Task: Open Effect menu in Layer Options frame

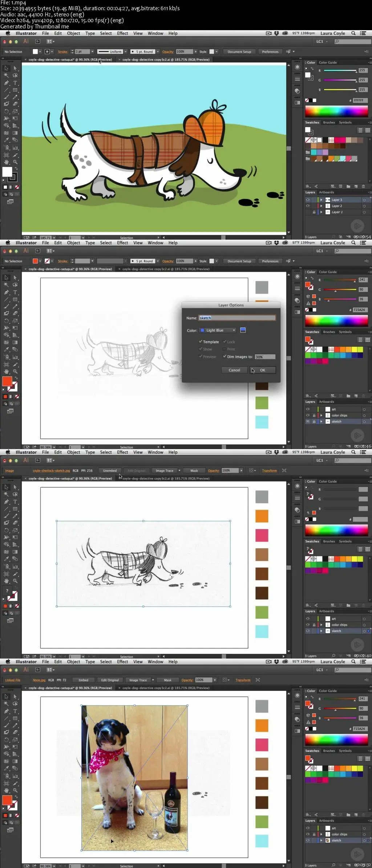Action: click(x=122, y=243)
